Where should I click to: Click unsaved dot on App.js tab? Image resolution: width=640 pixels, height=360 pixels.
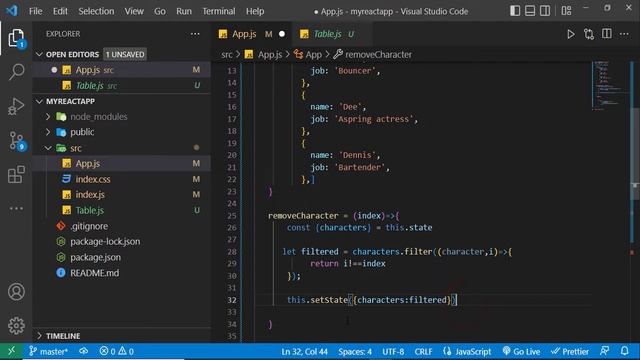coord(282,34)
